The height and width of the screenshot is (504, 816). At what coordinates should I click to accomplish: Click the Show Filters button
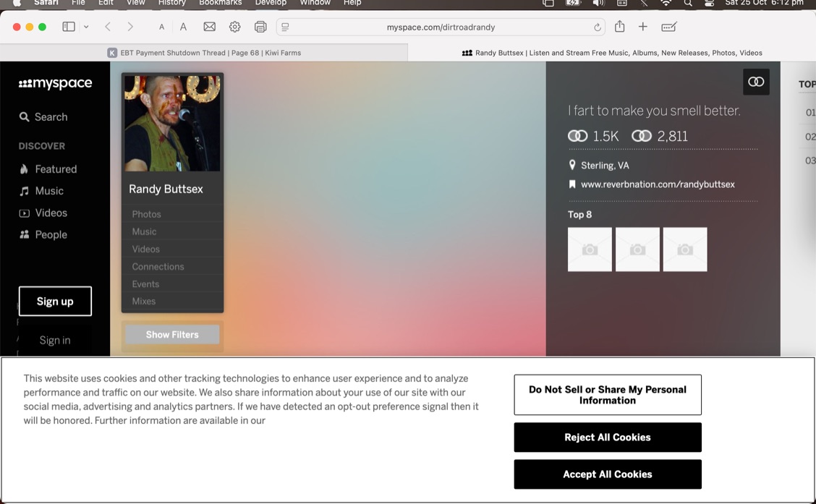tap(172, 335)
